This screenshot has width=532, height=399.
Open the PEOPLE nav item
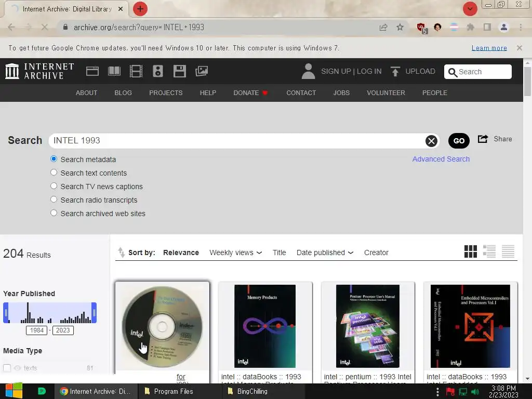[435, 92]
